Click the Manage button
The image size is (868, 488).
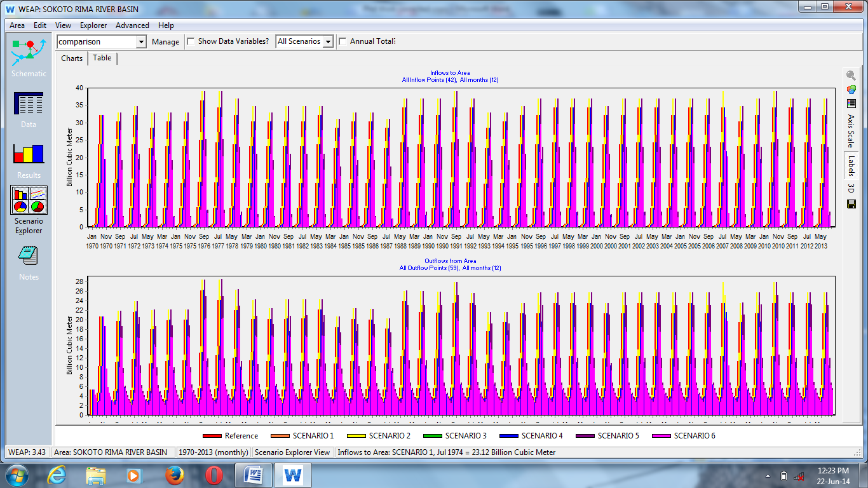(x=165, y=42)
